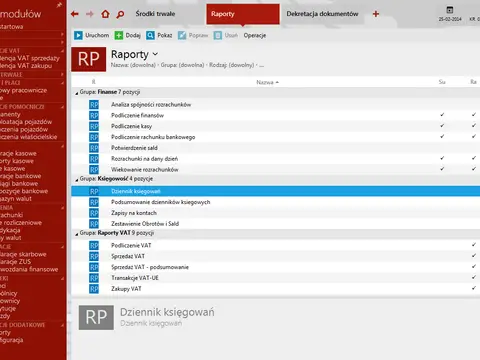Toggle Ra checkmark for Zakupy VAT
This screenshot has height=360, width=480.
[474, 288]
